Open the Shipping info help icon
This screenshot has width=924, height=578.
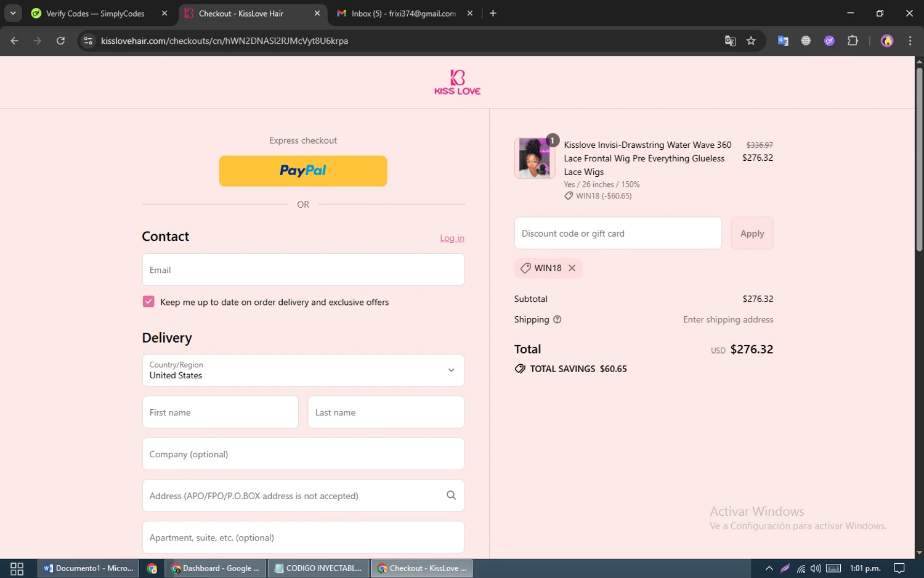(x=557, y=319)
